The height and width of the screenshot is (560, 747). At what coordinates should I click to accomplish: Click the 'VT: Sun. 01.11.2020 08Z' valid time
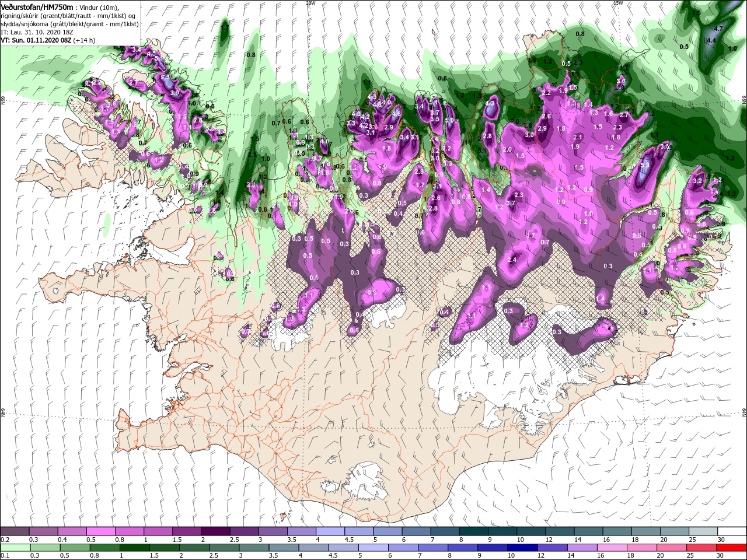[36, 40]
